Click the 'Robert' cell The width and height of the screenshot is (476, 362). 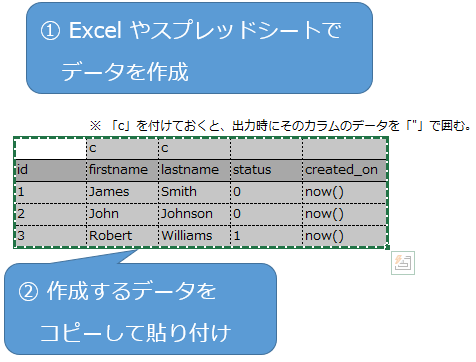[122, 236]
